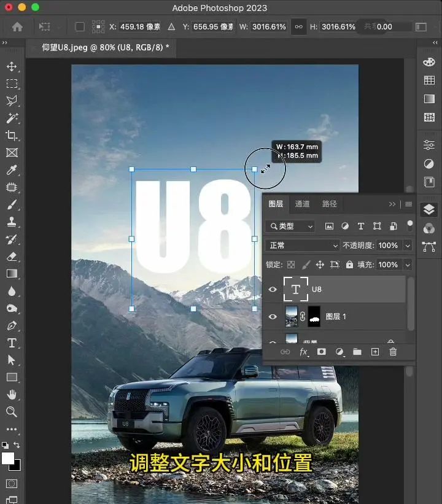Toggle relative positioning triangle for reference point
This screenshot has height=504, width=442.
[x=172, y=26]
